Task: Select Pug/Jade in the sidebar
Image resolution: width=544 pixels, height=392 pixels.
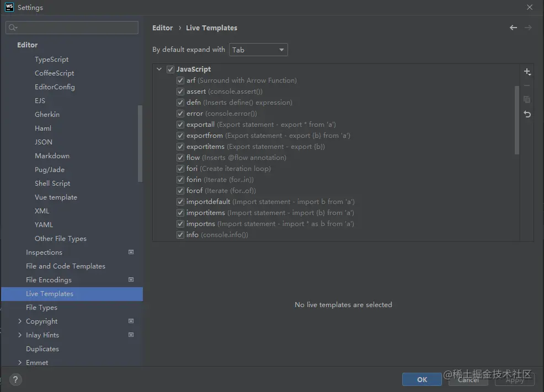Action: click(x=50, y=169)
